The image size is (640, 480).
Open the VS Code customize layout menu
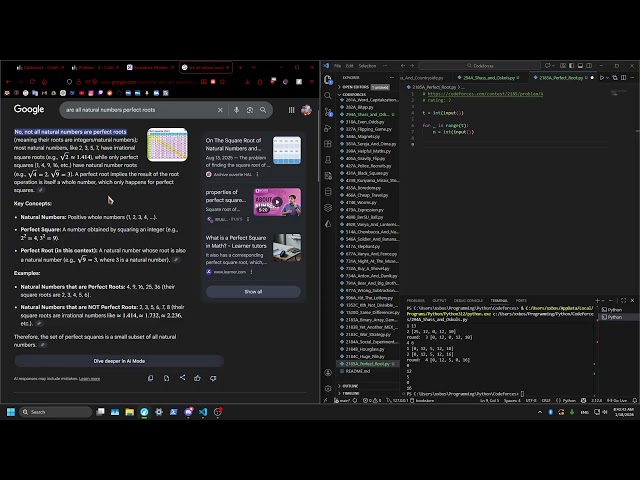[563, 65]
